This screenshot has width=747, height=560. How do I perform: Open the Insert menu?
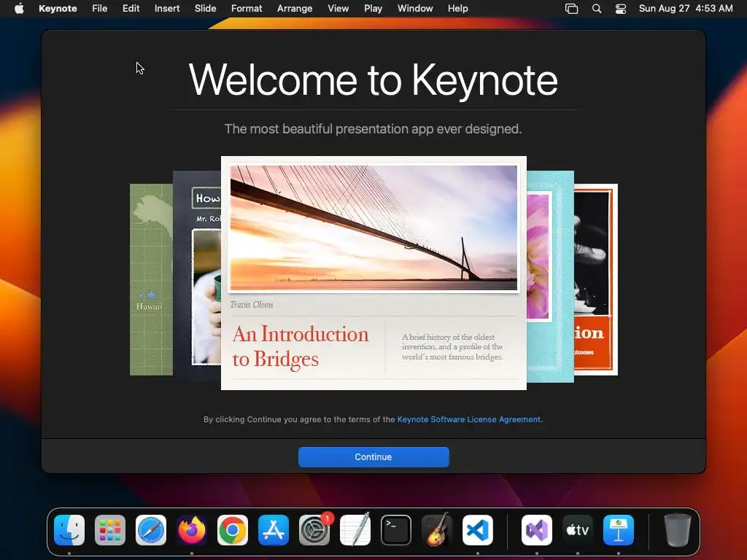pos(167,9)
